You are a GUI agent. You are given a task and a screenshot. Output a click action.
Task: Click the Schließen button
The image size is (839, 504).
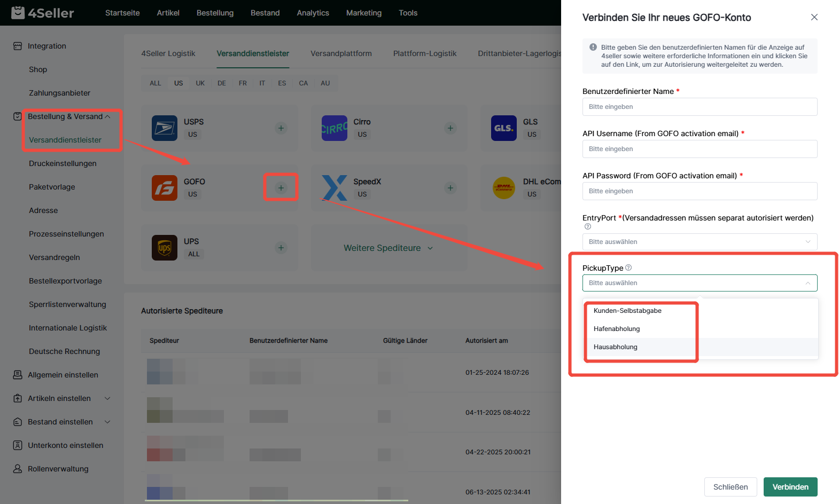tap(731, 487)
